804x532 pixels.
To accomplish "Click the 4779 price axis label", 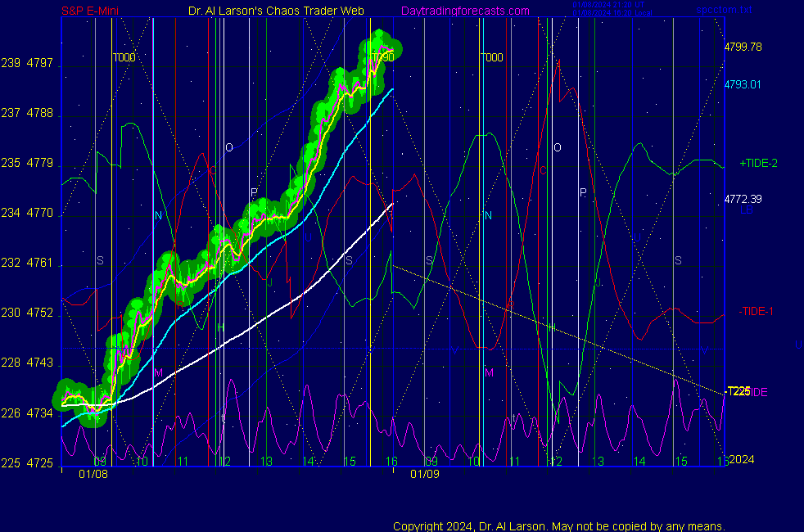I will (x=39, y=163).
